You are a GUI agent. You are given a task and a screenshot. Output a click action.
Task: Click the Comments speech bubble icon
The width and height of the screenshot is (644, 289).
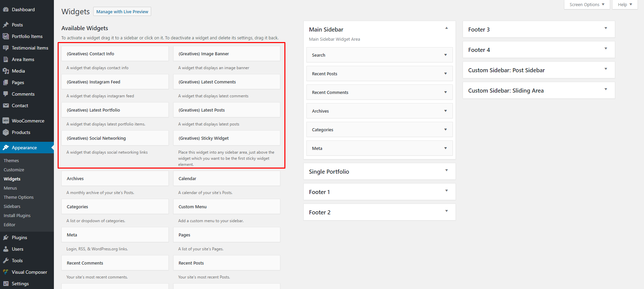(x=6, y=94)
